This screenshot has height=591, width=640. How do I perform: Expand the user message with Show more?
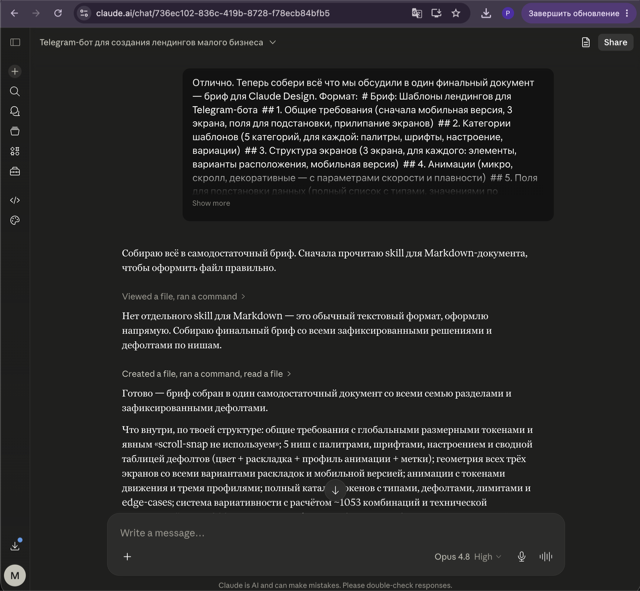pyautogui.click(x=211, y=203)
